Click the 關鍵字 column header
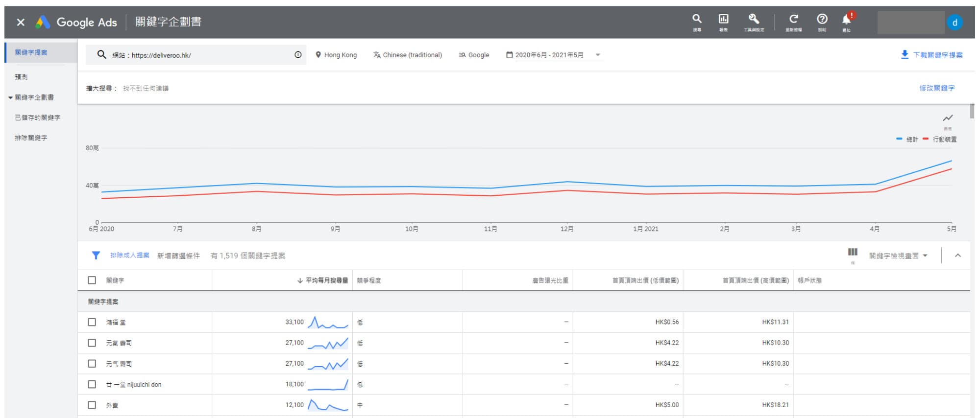 pyautogui.click(x=115, y=280)
